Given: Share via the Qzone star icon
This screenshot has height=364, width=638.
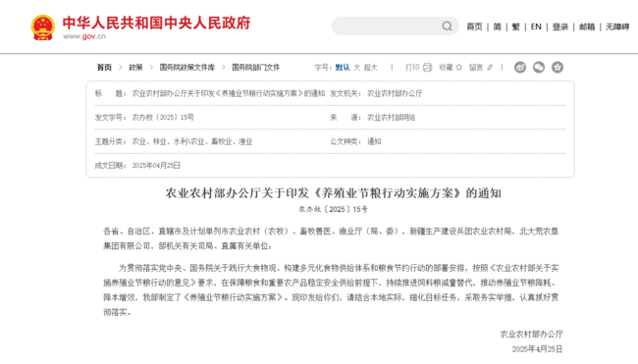Looking at the screenshot, I should click(558, 67).
